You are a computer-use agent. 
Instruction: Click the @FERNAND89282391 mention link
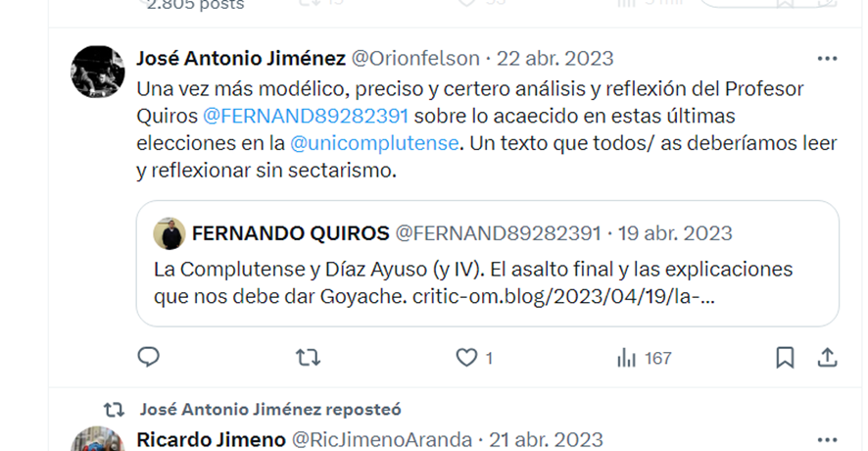[x=306, y=116]
